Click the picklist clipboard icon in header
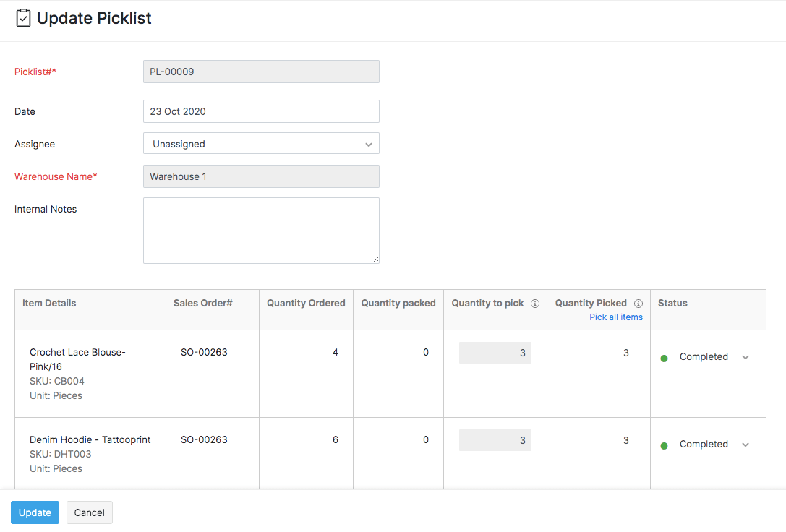786x532 pixels. click(23, 18)
